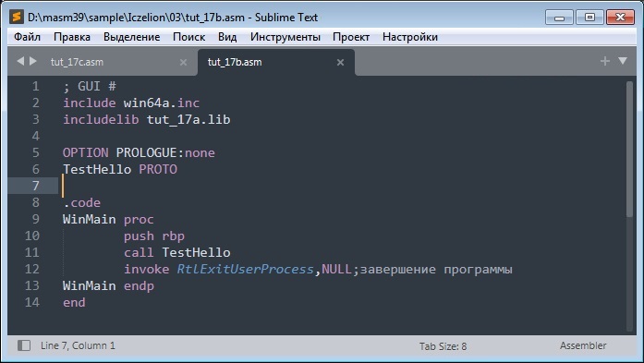Viewport: 644px width, 363px height.
Task: Close the tut_17c.asm tab
Action: 183,63
